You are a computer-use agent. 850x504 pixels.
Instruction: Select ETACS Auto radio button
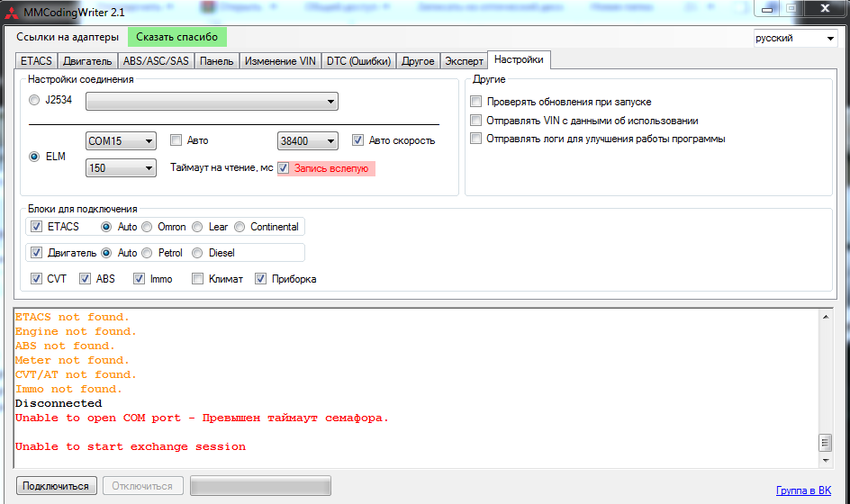click(106, 227)
